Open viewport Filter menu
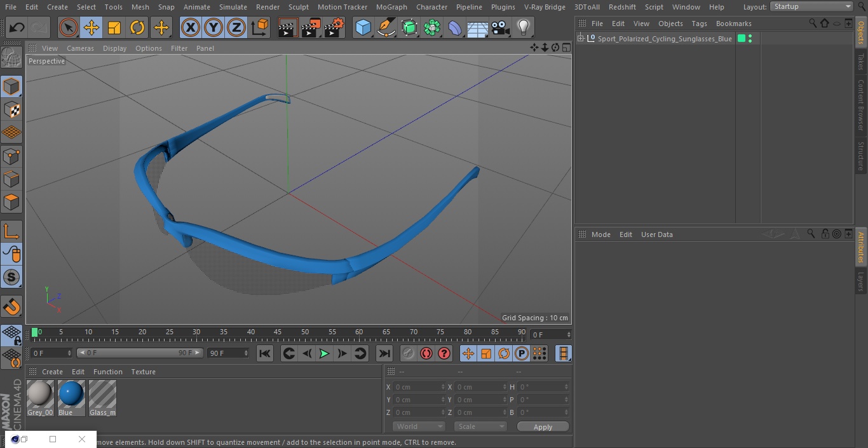This screenshot has height=448, width=868. pos(179,48)
